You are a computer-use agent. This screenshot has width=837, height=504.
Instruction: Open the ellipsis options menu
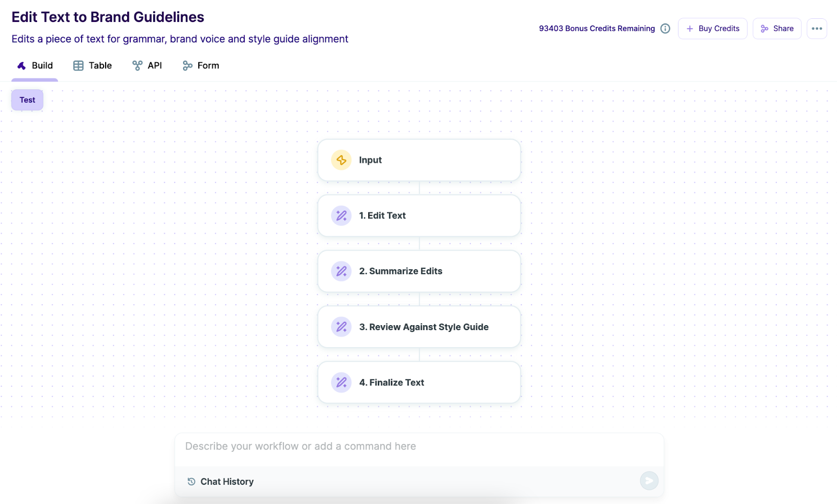point(816,28)
